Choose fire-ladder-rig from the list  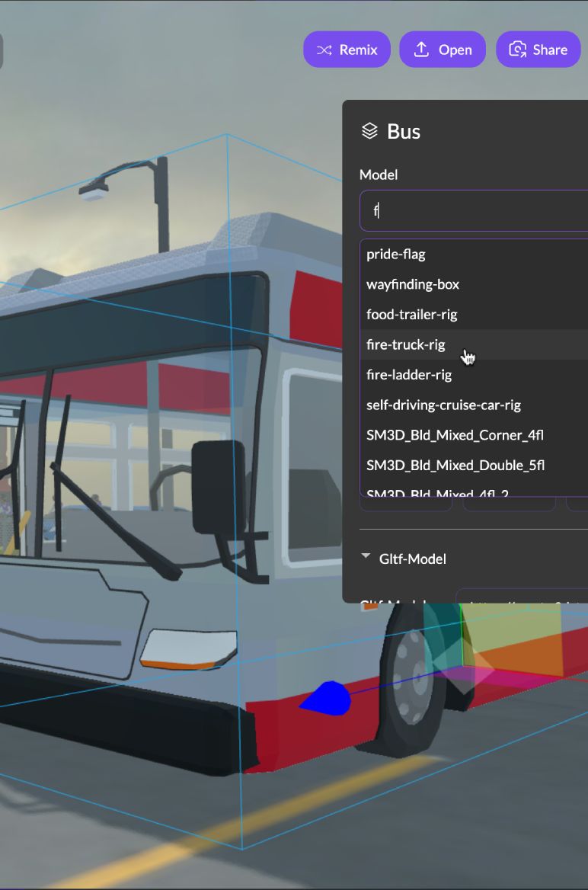point(409,375)
